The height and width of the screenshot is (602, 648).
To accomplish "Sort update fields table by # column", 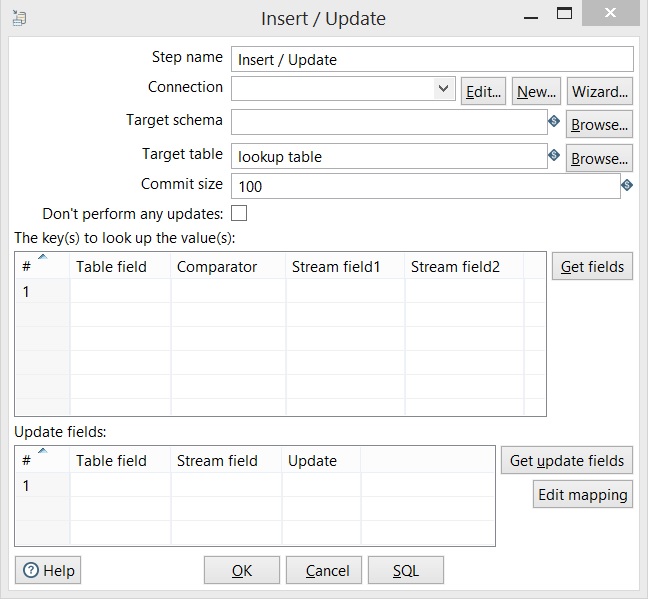I will click(x=41, y=460).
